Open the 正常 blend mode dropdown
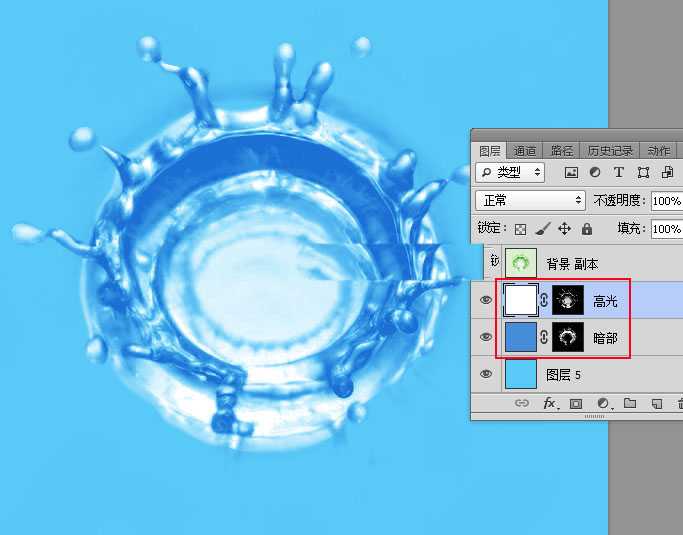The image size is (683, 535). click(x=530, y=200)
